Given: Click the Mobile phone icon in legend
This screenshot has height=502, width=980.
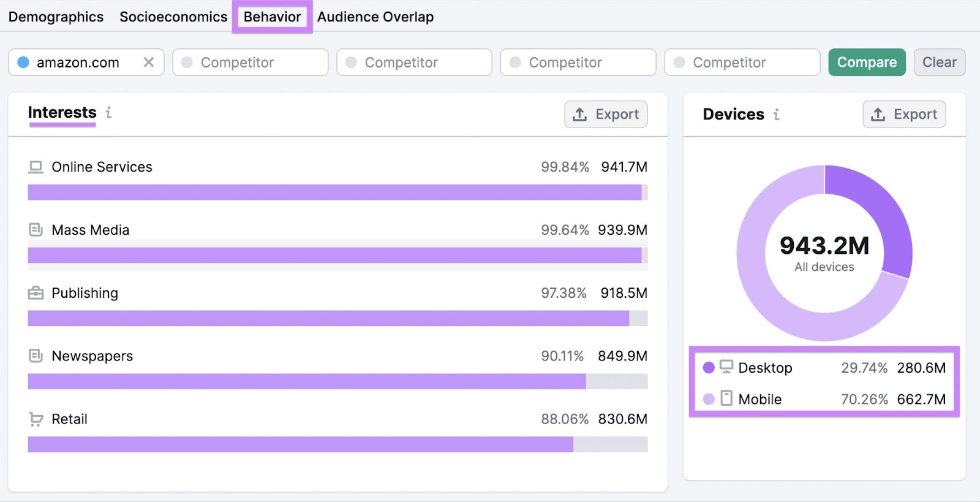Looking at the screenshot, I should 726,398.
